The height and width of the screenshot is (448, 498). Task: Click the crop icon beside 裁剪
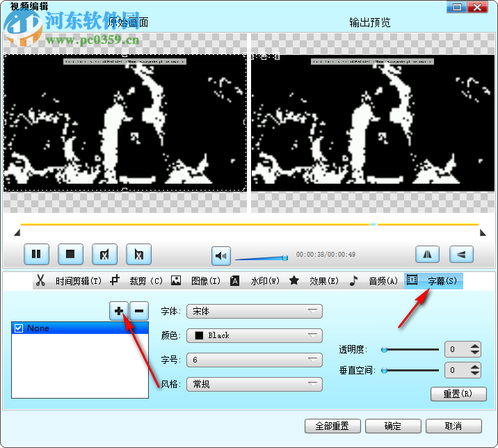point(115,280)
